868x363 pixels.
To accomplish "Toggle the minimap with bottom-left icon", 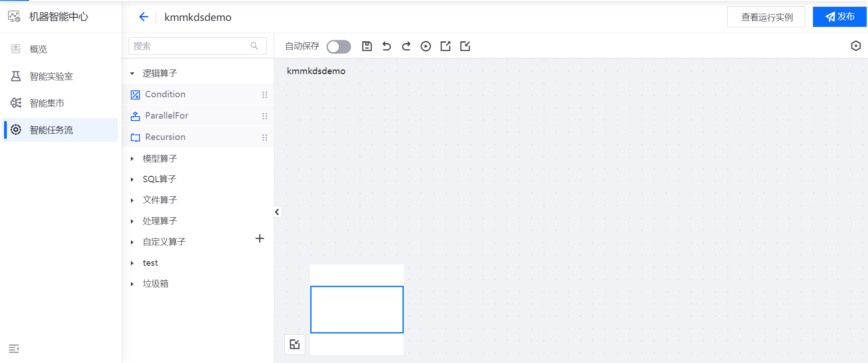I will coord(295,344).
